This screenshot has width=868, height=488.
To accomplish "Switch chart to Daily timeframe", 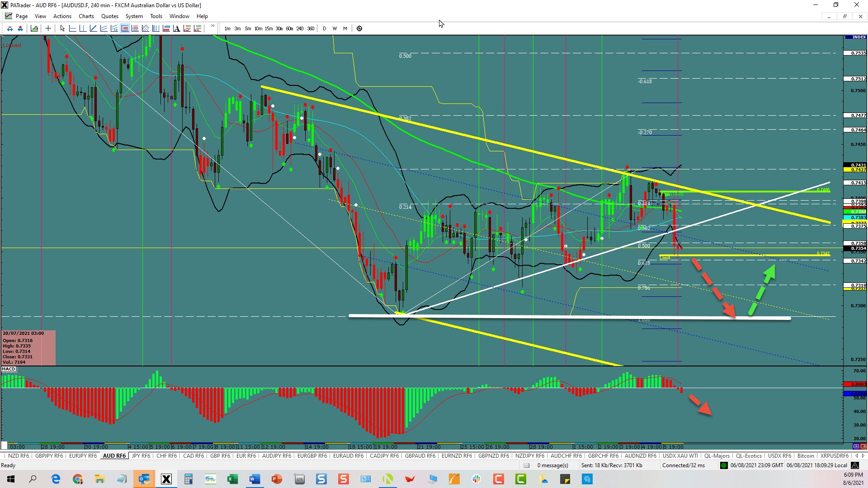I will point(324,28).
